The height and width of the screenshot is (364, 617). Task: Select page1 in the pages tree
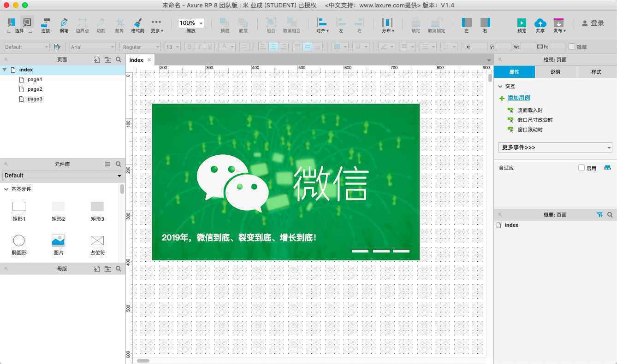tap(35, 79)
